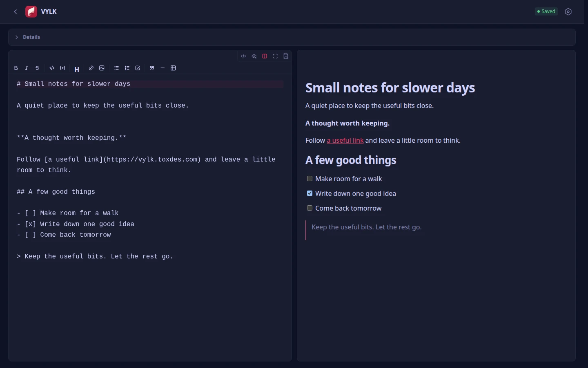The image size is (588, 368).
Task: Place cursor in '- [x] Write down one good idea' line
Action: [76, 224]
